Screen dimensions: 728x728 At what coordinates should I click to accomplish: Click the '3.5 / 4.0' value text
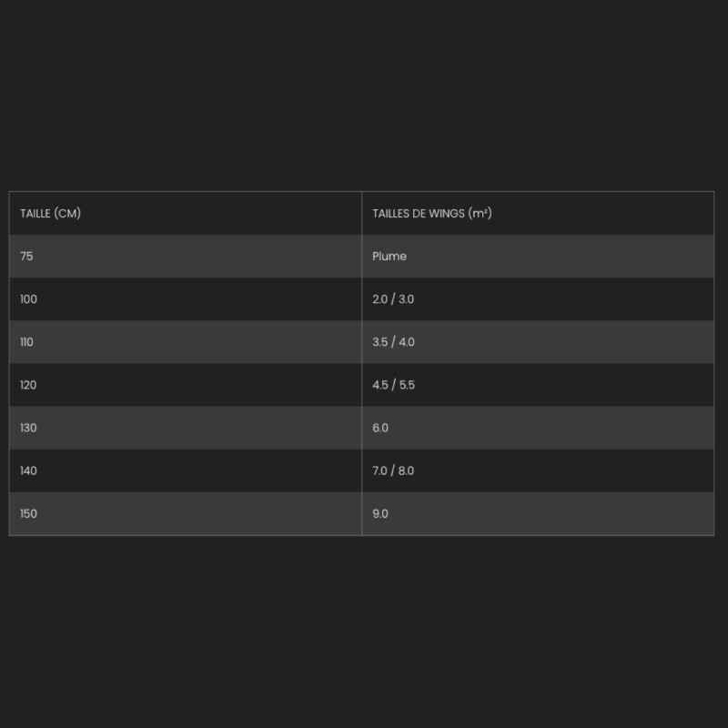click(x=393, y=342)
